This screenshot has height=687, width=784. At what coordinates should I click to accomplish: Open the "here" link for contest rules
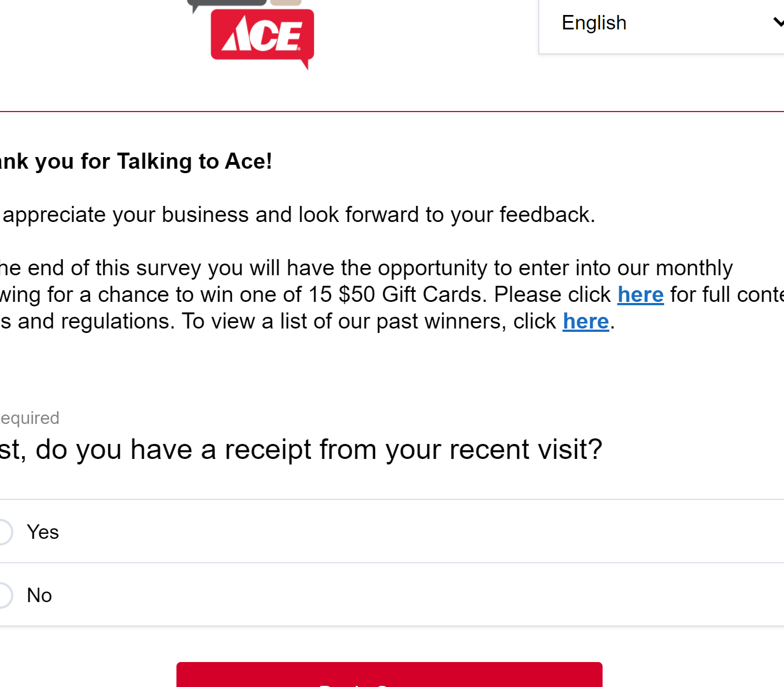coord(640,295)
